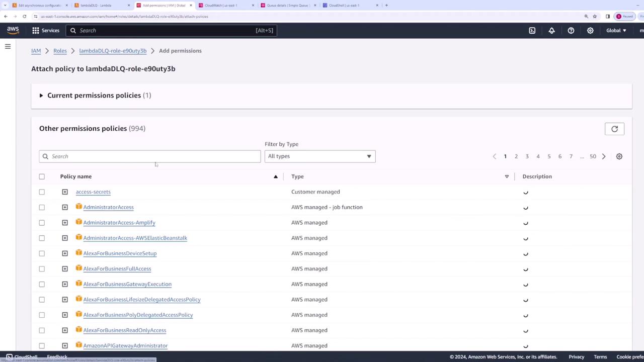Image resolution: width=644 pixels, height=362 pixels.
Task: Switch to the Queue details browser tab
Action: pyautogui.click(x=288, y=6)
